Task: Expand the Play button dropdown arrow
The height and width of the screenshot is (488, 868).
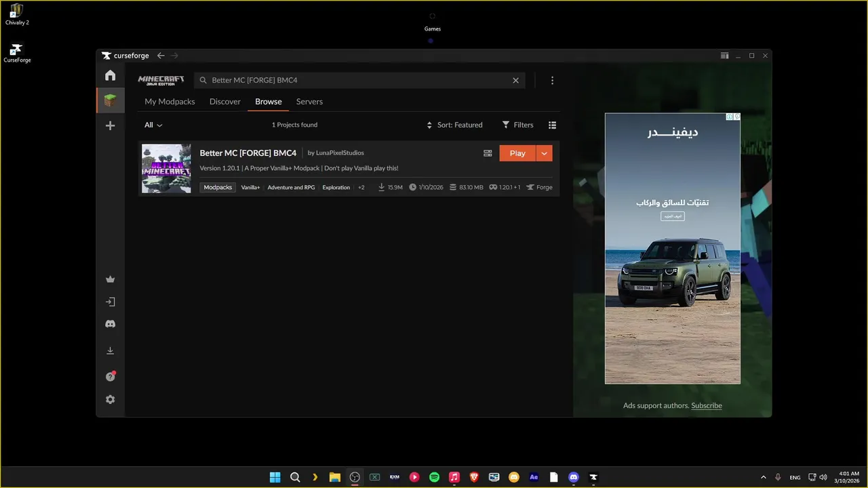Action: [545, 153]
